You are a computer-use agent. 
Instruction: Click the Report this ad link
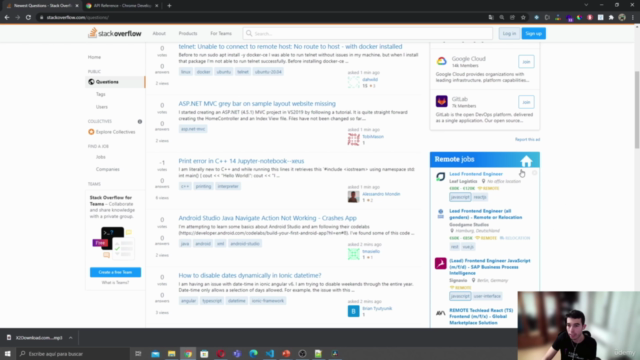[527, 140]
